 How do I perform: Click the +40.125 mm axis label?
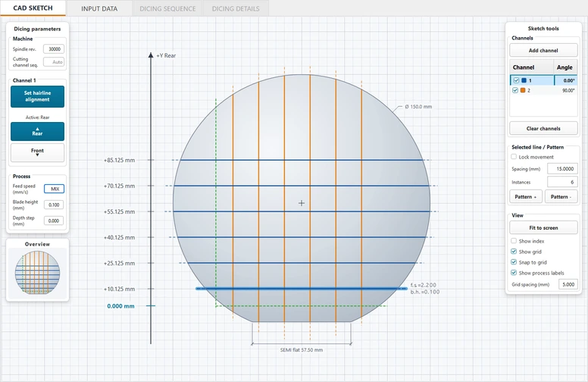[x=119, y=237]
